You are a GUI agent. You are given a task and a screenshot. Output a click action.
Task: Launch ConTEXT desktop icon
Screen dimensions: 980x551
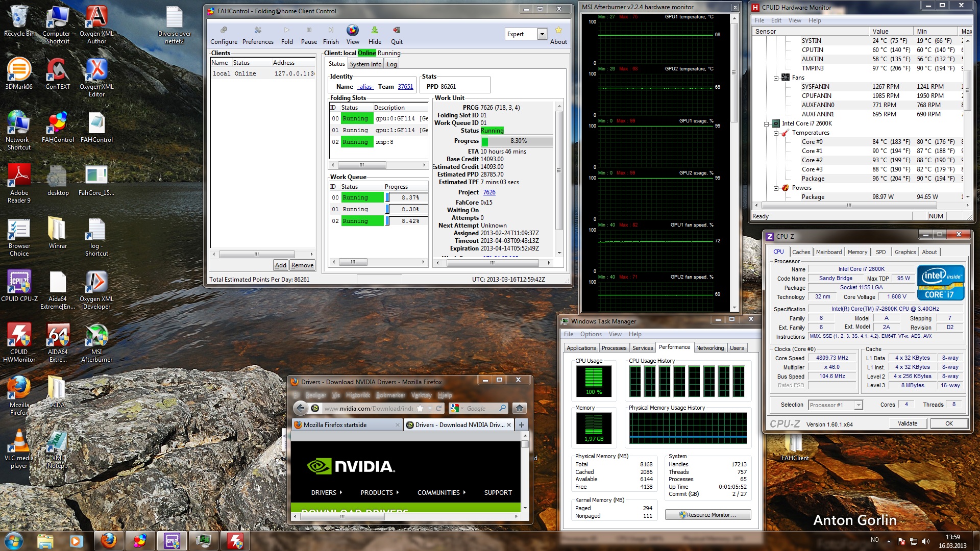[x=58, y=73]
